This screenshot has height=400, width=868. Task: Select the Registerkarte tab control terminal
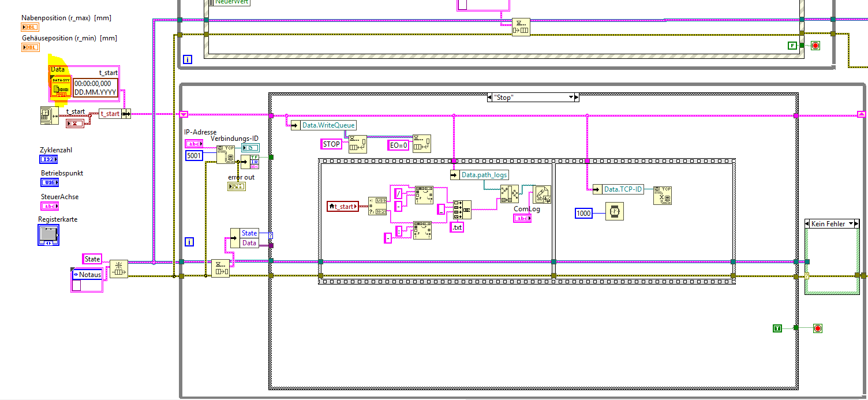click(48, 235)
